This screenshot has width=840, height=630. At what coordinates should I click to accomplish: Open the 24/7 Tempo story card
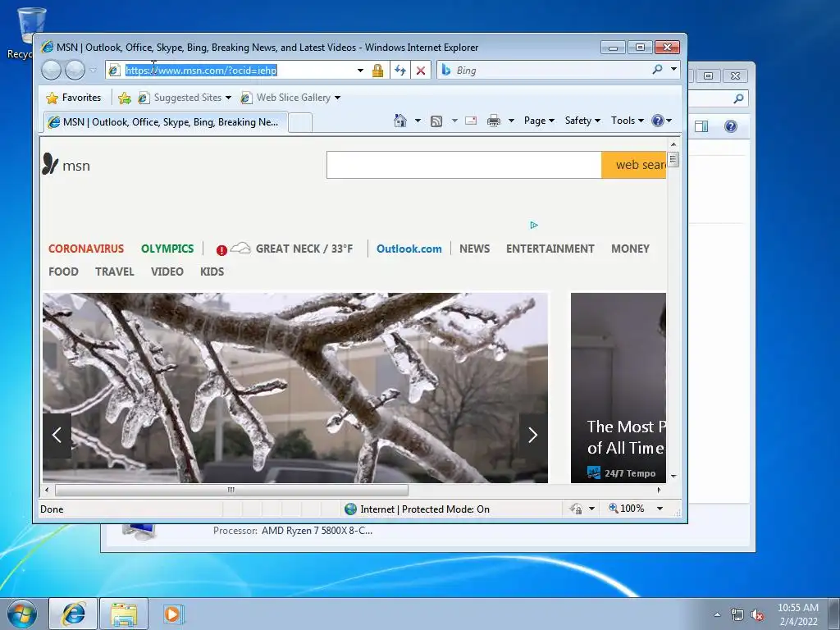[x=619, y=388]
